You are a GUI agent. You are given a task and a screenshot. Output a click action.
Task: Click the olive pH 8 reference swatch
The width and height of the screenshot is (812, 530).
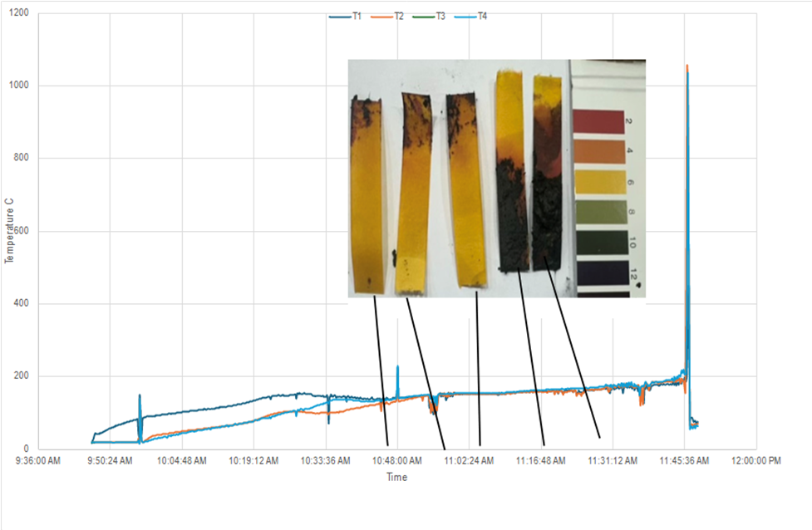point(601,212)
